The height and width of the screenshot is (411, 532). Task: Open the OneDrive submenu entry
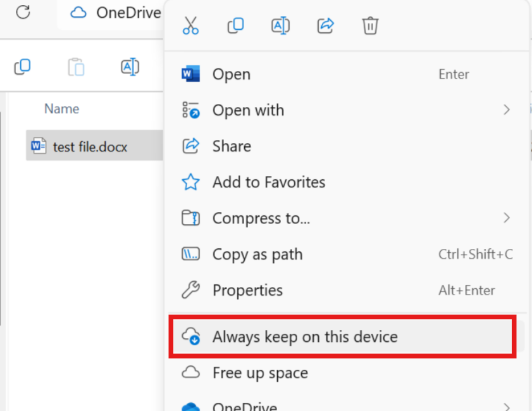346,403
